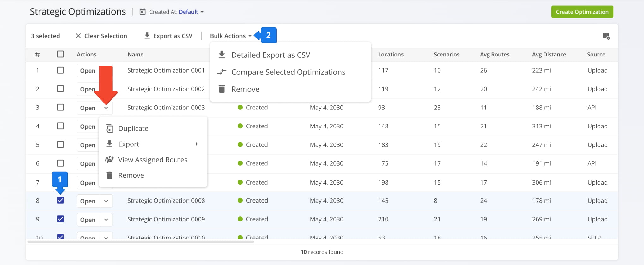Select the checkbox in row 4

[x=60, y=126]
